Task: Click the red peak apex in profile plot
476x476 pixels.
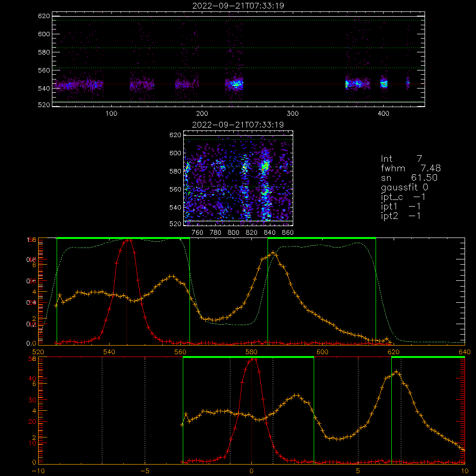Action: click(129, 240)
